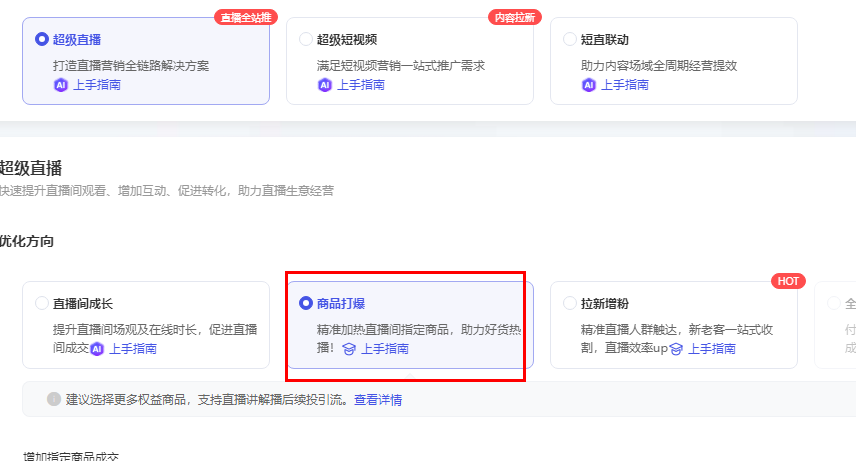
Task: Click the 内容拉新 badge
Action: point(513,17)
